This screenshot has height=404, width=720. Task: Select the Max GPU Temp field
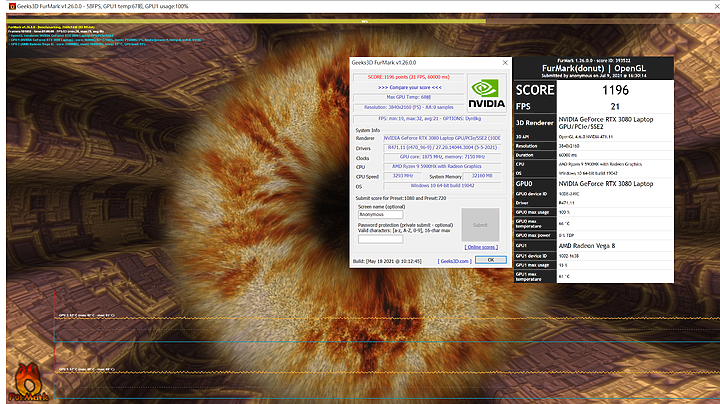(x=409, y=97)
